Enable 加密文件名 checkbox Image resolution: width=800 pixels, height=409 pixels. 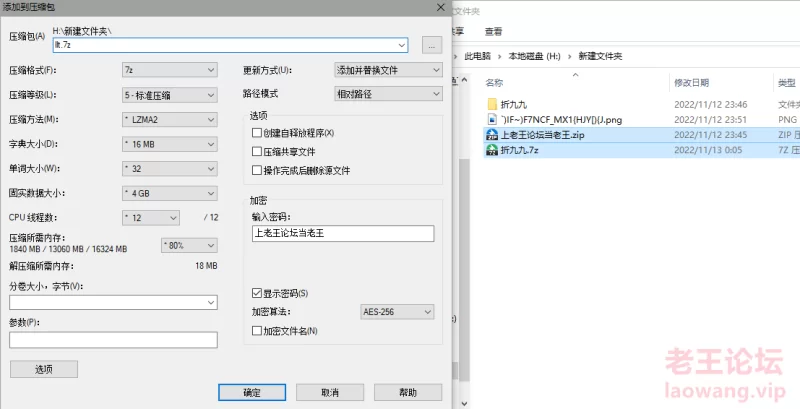click(x=257, y=331)
